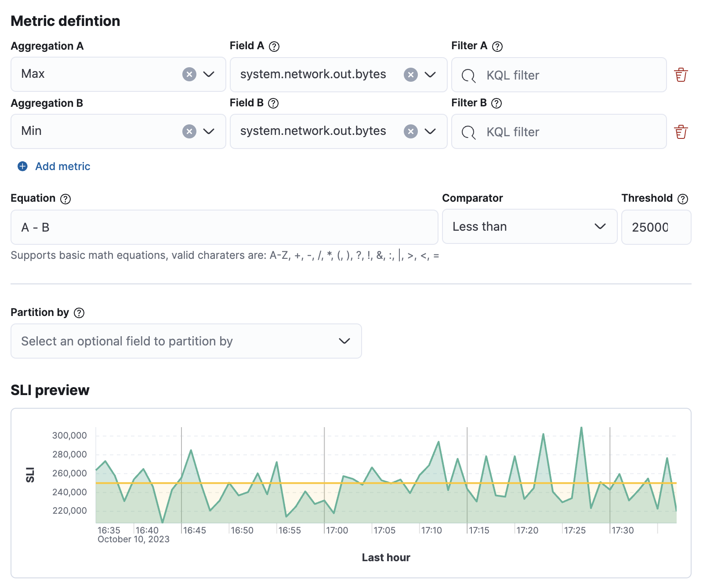
Task: Open the Field A dropdown chevron
Action: pyautogui.click(x=430, y=75)
